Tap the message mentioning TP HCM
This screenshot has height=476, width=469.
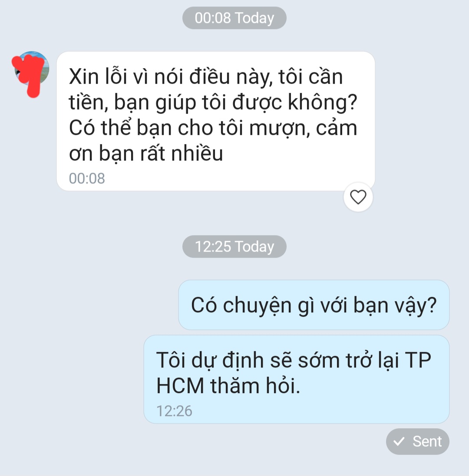297,379
